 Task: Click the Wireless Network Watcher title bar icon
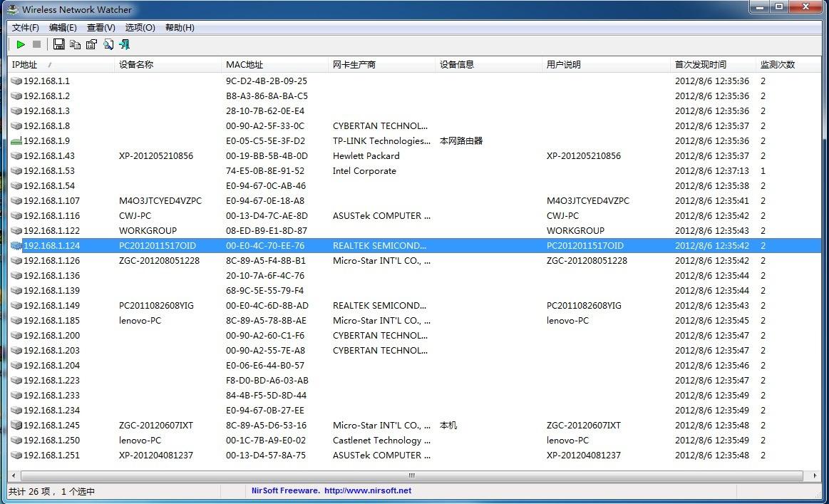(x=12, y=9)
